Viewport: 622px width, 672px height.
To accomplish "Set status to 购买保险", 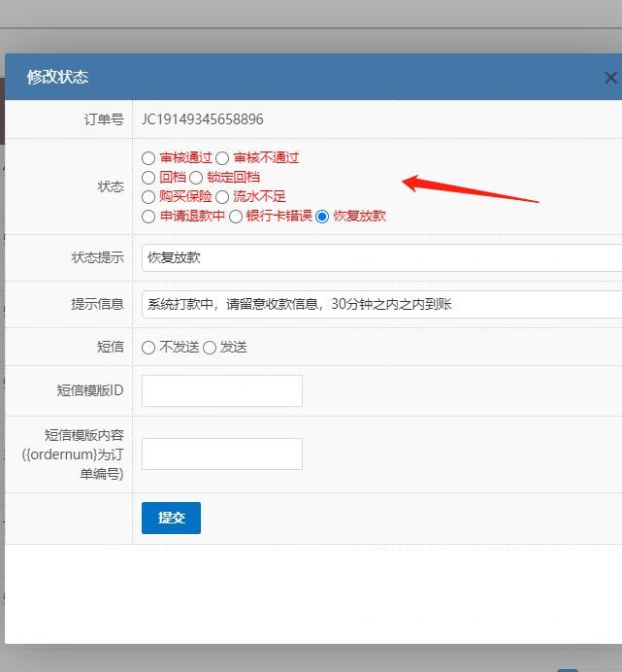I will pos(148,197).
